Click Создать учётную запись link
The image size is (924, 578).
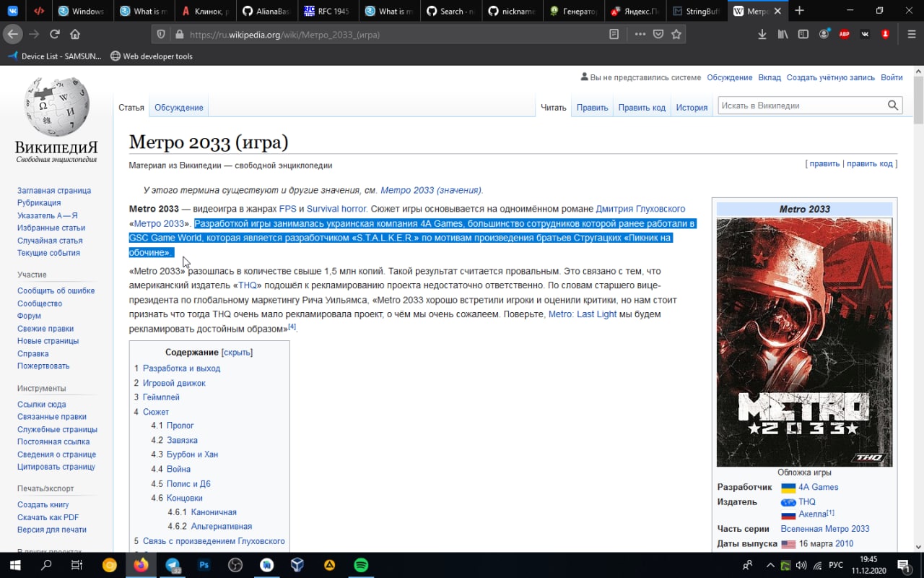(x=830, y=77)
